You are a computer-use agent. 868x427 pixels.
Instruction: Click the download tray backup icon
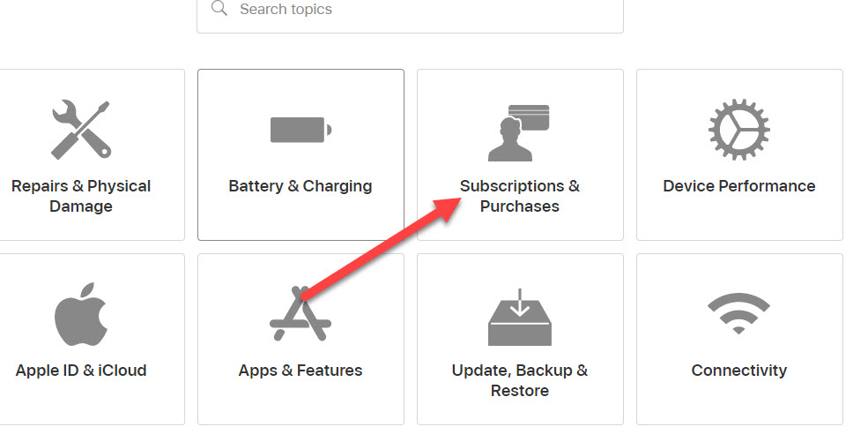(520, 317)
